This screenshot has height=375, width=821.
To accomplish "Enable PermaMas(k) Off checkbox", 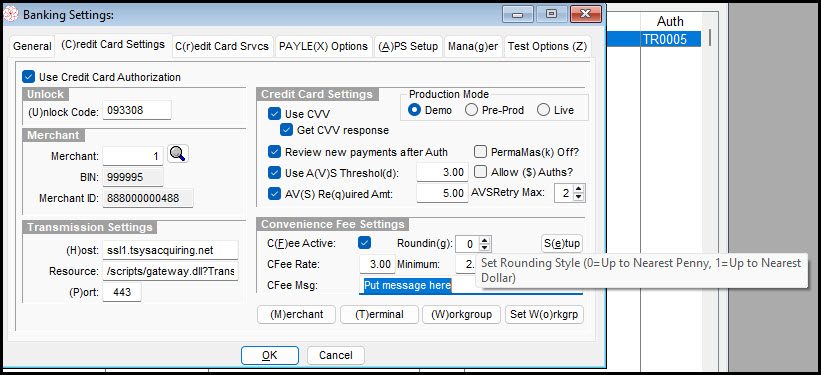I will tap(480, 152).
